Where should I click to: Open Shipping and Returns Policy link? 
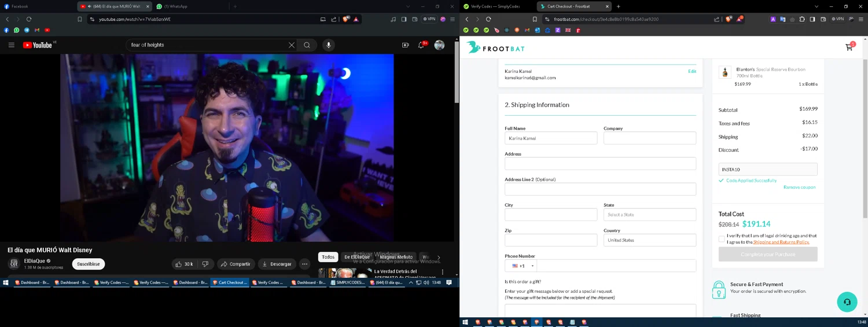(x=781, y=242)
